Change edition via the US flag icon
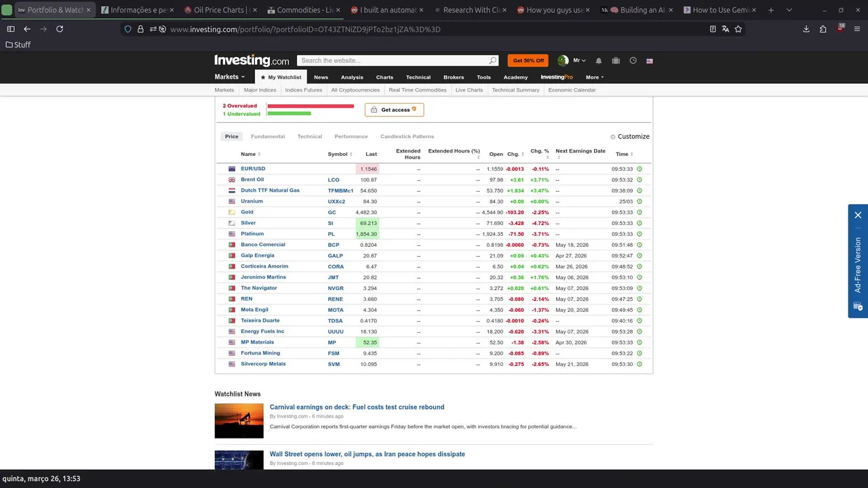This screenshot has height=488, width=868. [x=650, y=60]
